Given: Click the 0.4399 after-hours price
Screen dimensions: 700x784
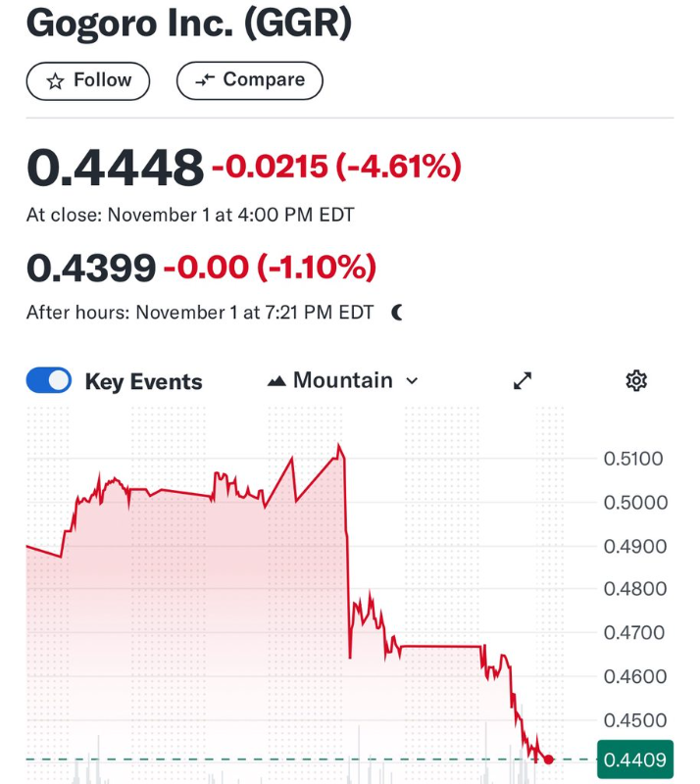Looking at the screenshot, I should (90, 267).
